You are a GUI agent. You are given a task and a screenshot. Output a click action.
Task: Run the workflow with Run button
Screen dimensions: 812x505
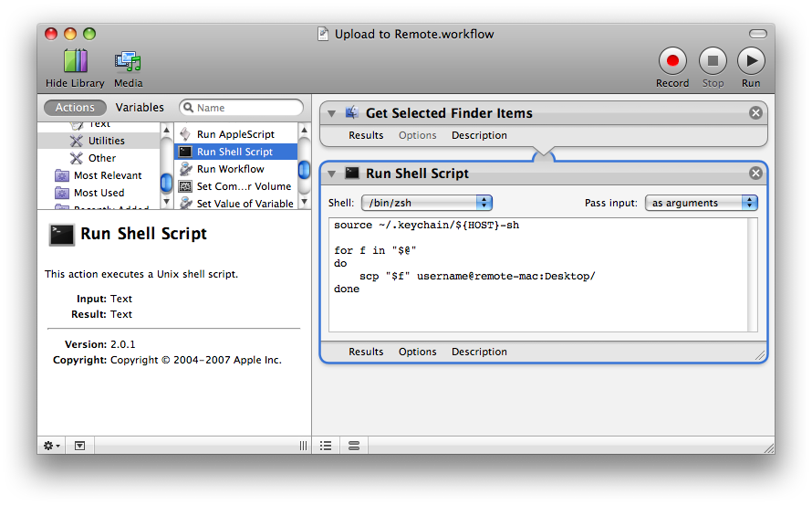[x=751, y=61]
